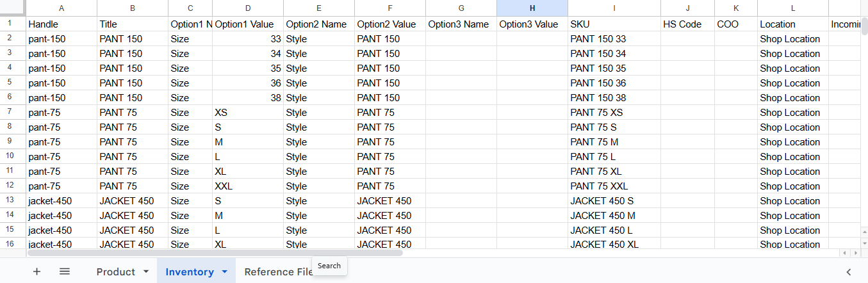The height and width of the screenshot is (283, 868).
Task: Click the horizontal scroll left arrow
Action: 844,254
